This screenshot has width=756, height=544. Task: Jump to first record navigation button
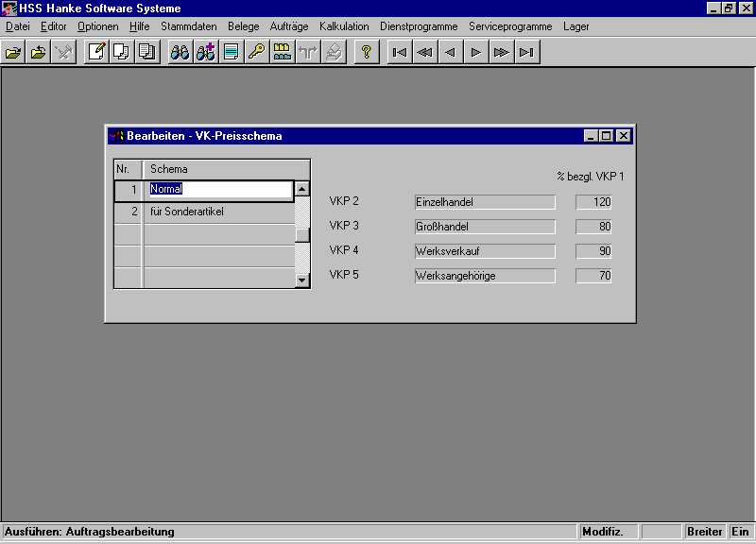400,52
